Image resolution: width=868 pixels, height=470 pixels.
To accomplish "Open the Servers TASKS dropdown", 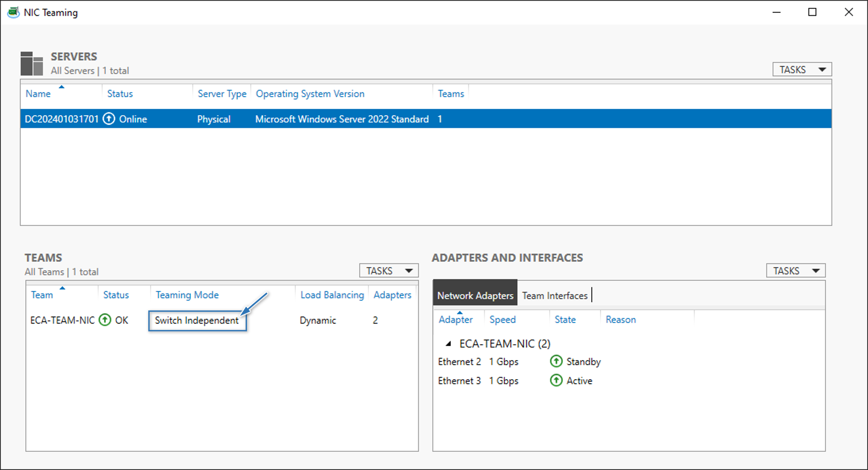I will click(802, 69).
